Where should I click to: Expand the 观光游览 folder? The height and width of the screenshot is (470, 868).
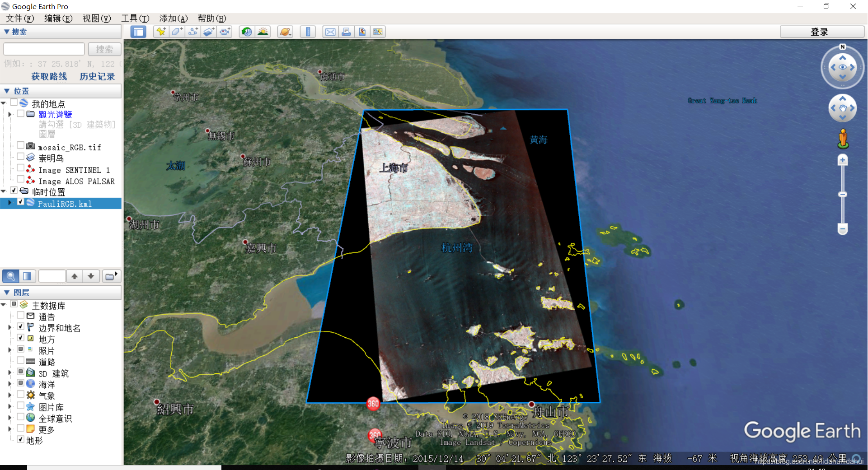point(10,114)
